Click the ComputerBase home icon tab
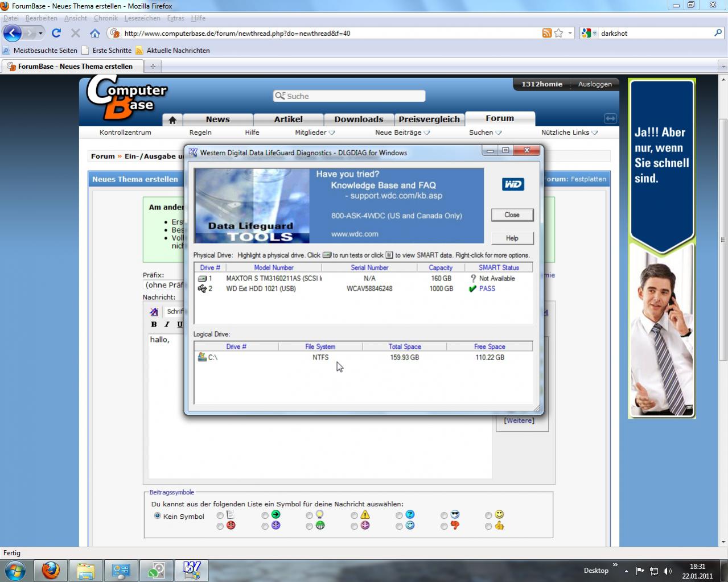Screen dimensions: 728x582 (x=172, y=119)
